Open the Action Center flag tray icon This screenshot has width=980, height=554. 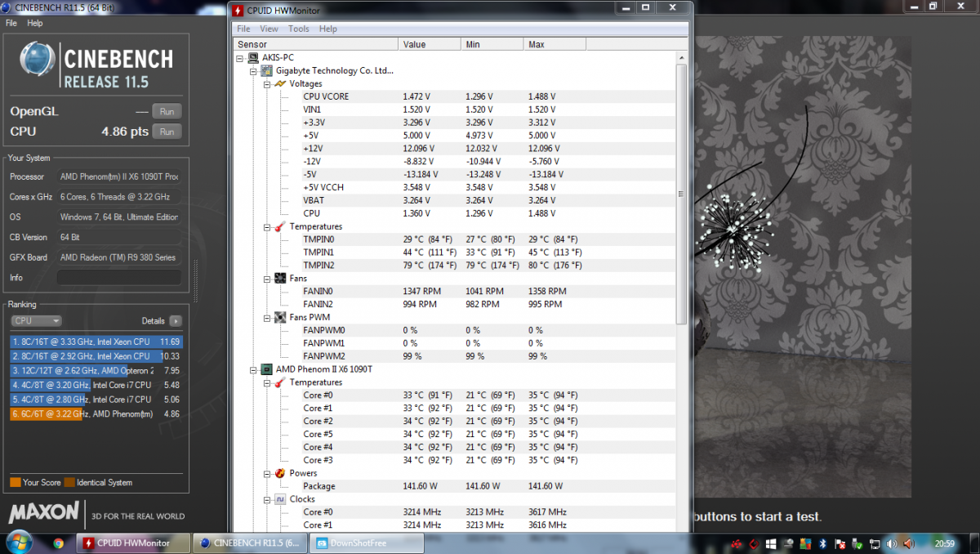840,543
